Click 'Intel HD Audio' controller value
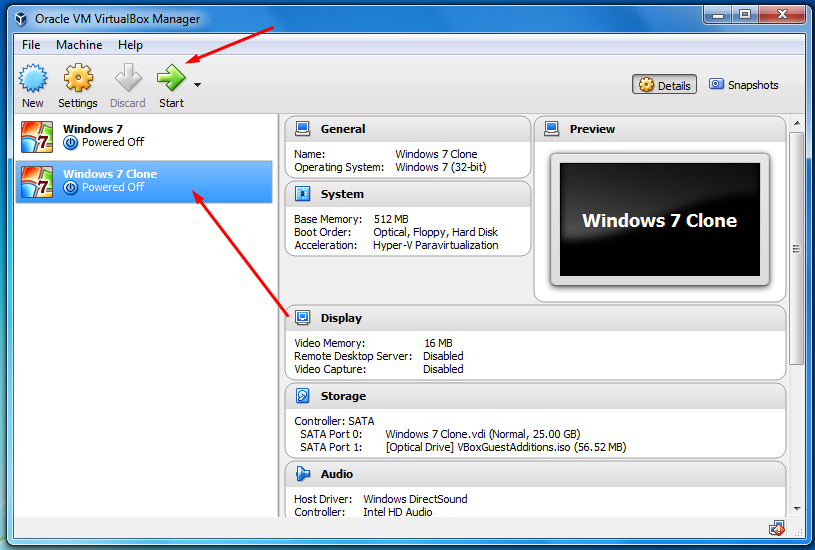The height and width of the screenshot is (550, 815). point(398,512)
